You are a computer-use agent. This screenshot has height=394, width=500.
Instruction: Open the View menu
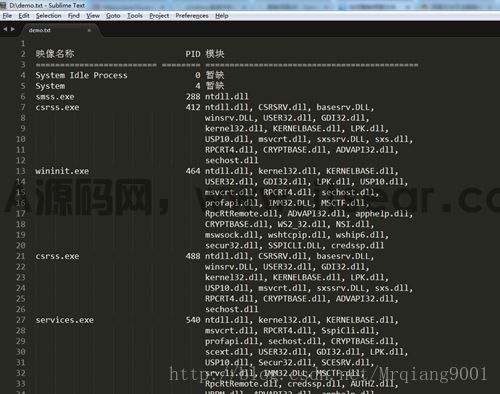pos(93,16)
